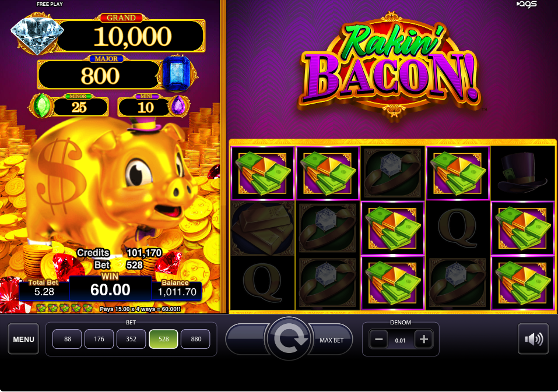The width and height of the screenshot is (558, 392).
Task: Click the MAX BET button
Action: 331,340
